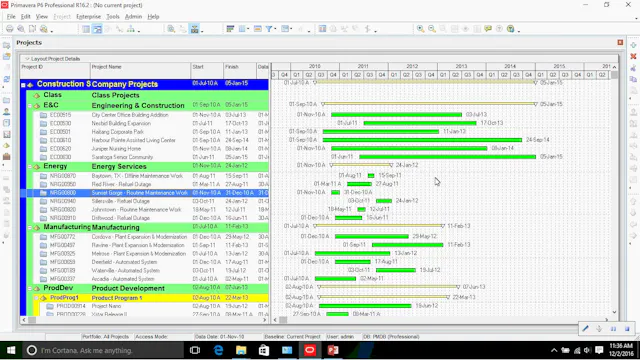Screen dimensions: 640x360
Task: Open PowerPoint from the taskbar
Action: tap(333, 350)
